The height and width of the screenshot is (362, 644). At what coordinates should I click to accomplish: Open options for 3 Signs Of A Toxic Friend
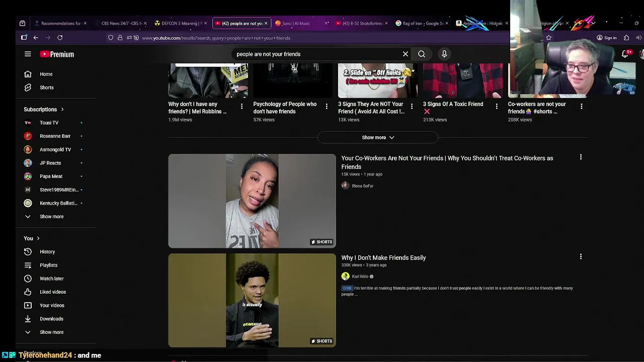pyautogui.click(x=497, y=106)
